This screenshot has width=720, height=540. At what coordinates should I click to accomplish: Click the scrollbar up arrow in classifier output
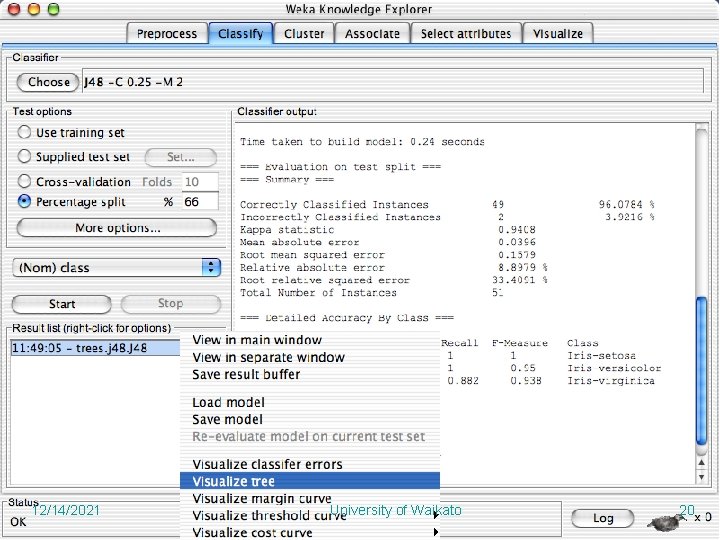(x=701, y=462)
